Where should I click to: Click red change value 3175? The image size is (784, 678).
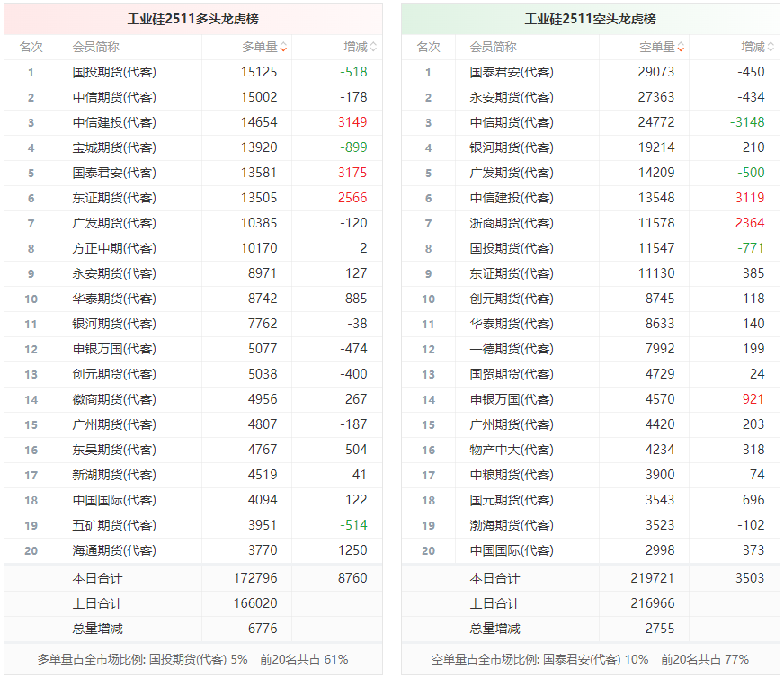[x=352, y=173]
